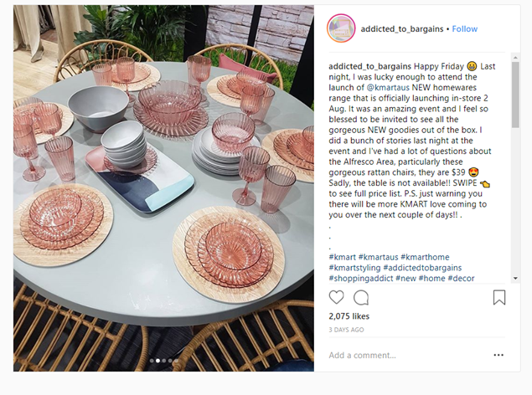Click the Add a comment field
The image size is (532, 395).
(407, 355)
